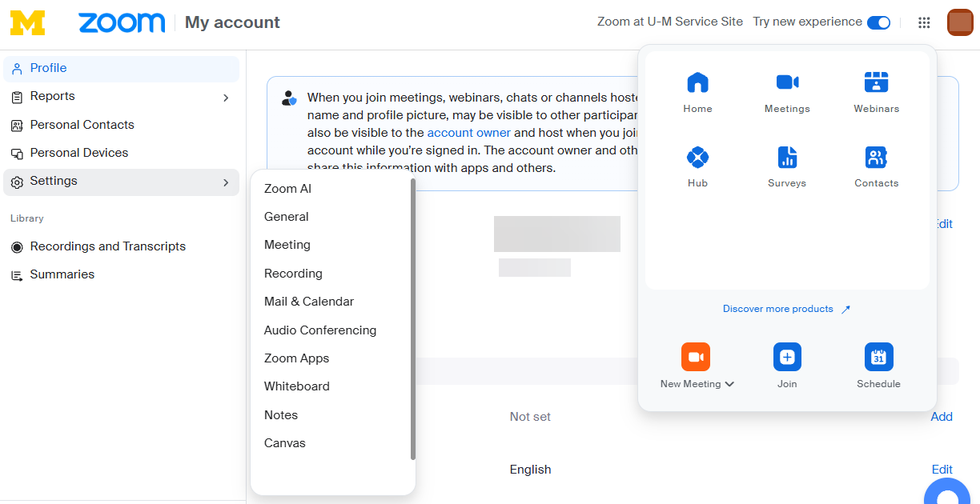
Task: Click the Summaries list icon
Action: coord(17,275)
